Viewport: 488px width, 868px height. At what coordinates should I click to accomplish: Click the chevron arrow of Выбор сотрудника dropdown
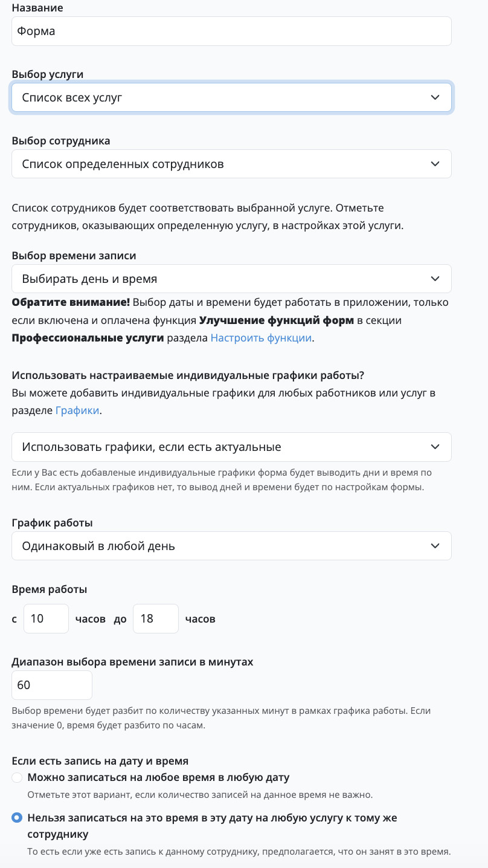435,164
